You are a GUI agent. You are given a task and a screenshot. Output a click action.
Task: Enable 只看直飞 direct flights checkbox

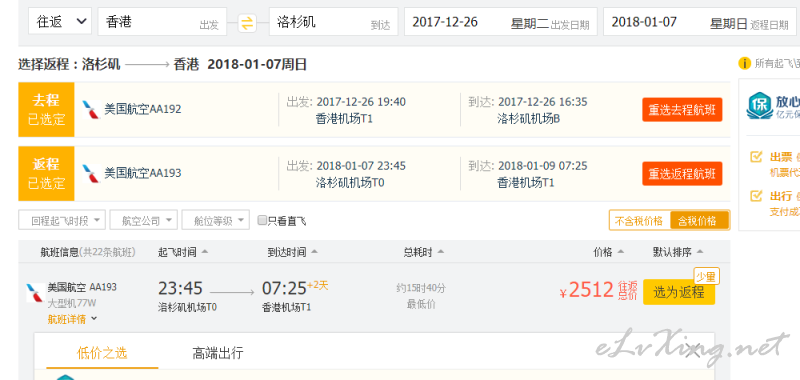pos(262,220)
